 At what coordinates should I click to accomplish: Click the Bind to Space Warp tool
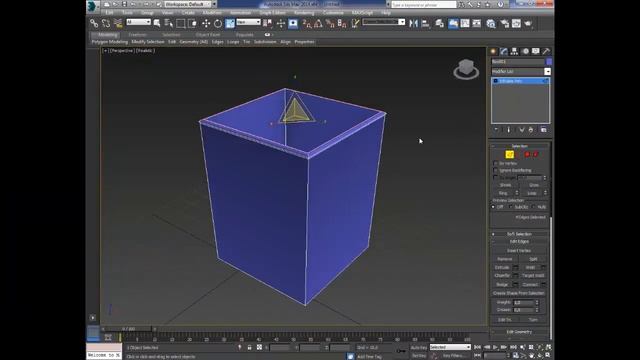(x=118, y=23)
